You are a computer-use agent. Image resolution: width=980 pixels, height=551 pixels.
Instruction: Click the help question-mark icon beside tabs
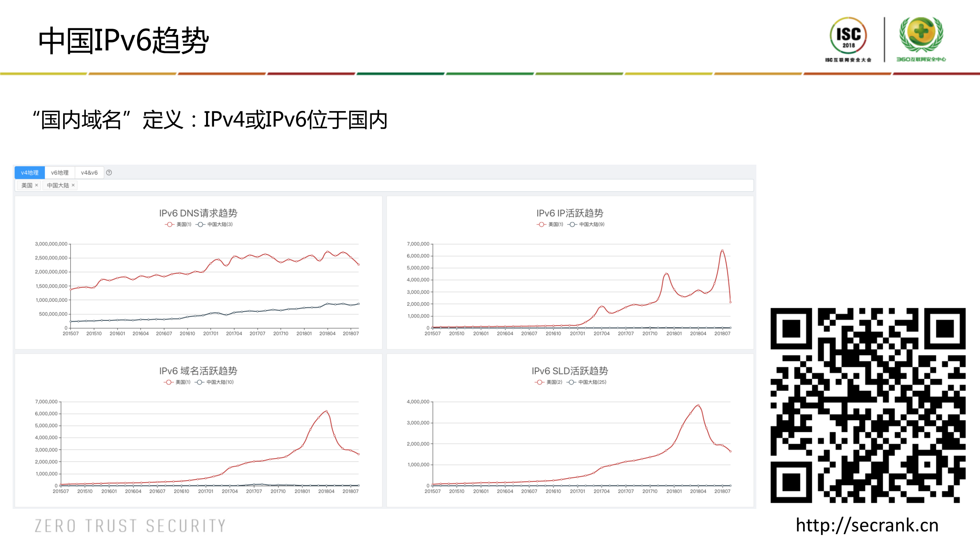coord(109,173)
